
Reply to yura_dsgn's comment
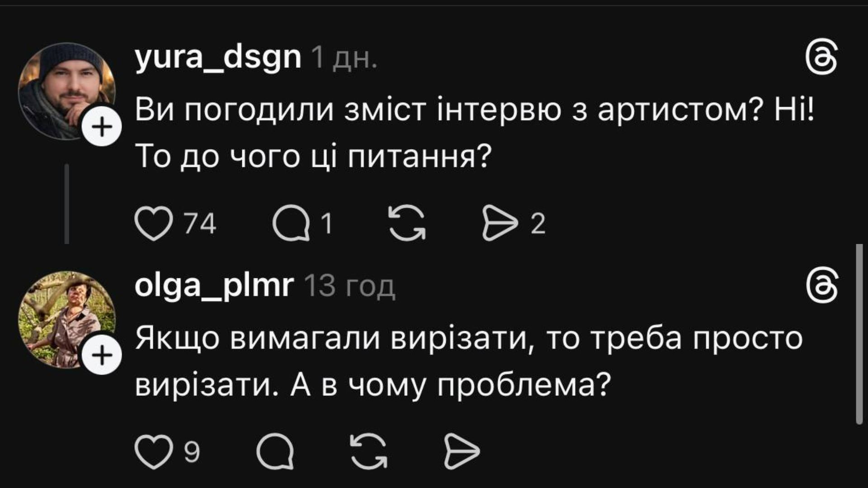coord(292,223)
